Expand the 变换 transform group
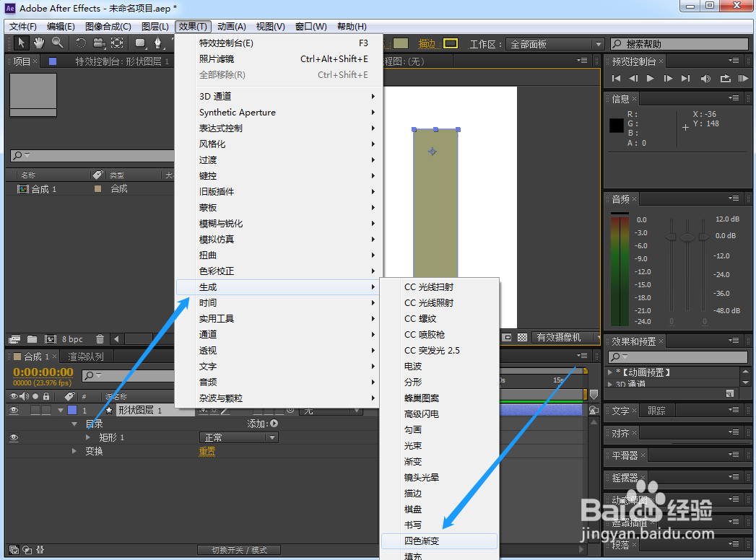756x560 pixels. 74,451
